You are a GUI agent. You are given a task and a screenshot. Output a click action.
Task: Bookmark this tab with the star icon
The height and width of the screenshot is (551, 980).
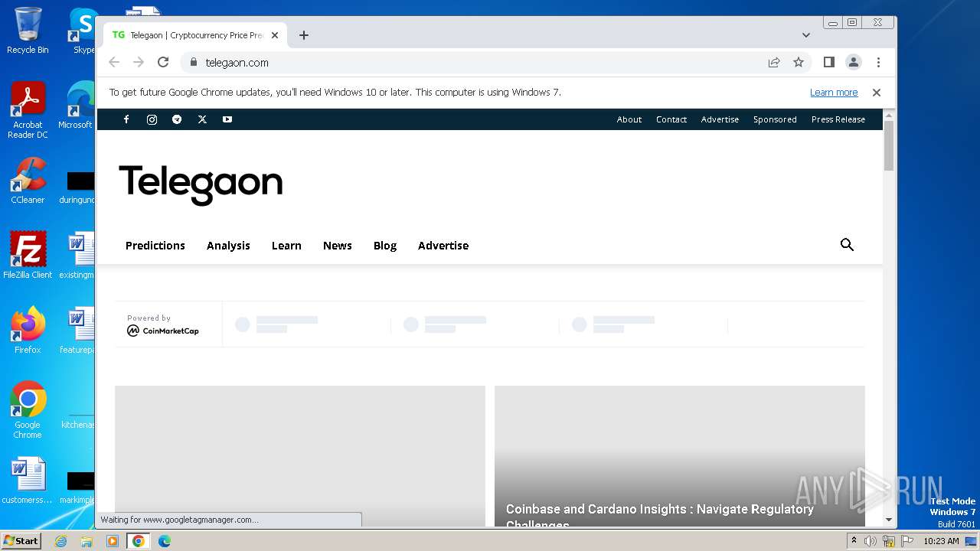(x=799, y=63)
